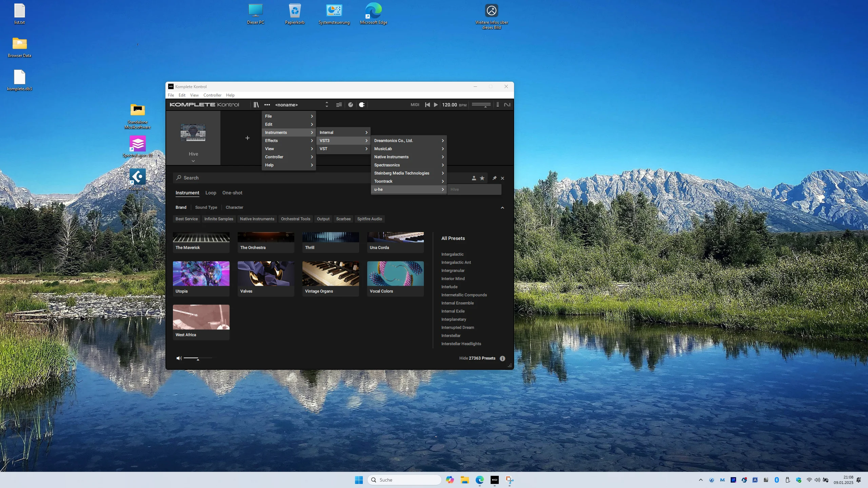The width and height of the screenshot is (868, 488).
Task: Switch to the Loop tab
Action: pos(211,193)
